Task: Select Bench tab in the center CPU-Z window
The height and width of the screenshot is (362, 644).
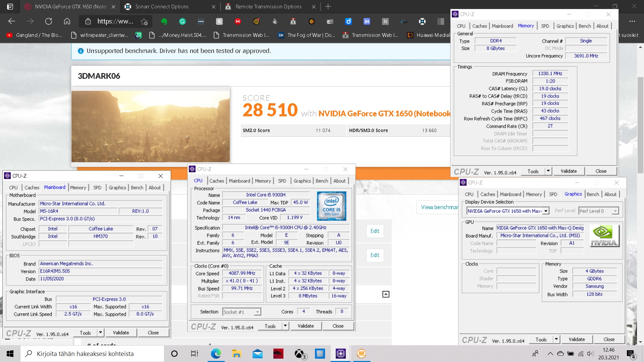Action: pos(322,181)
